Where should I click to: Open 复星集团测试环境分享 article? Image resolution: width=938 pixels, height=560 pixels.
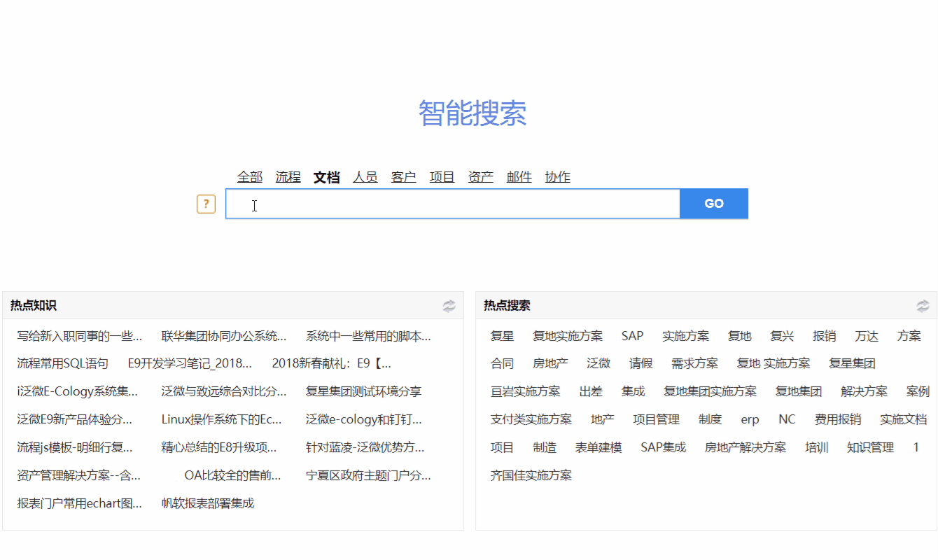click(364, 392)
